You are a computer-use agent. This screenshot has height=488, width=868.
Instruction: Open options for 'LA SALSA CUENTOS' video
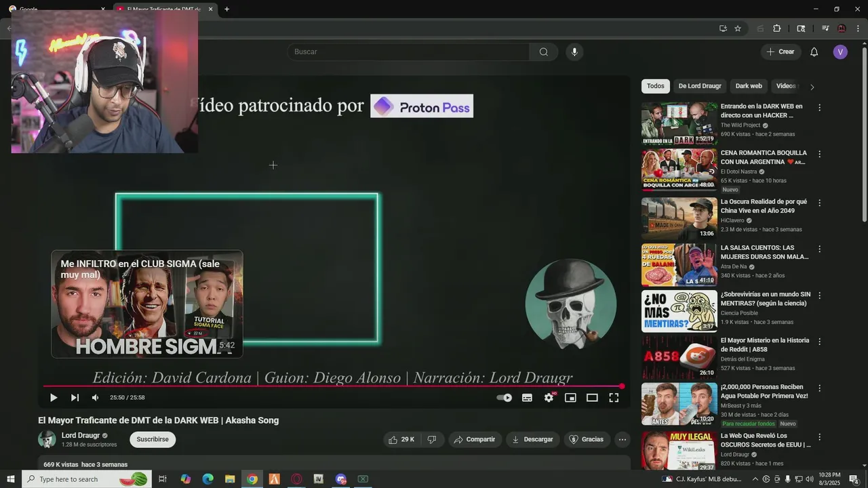coord(819,249)
